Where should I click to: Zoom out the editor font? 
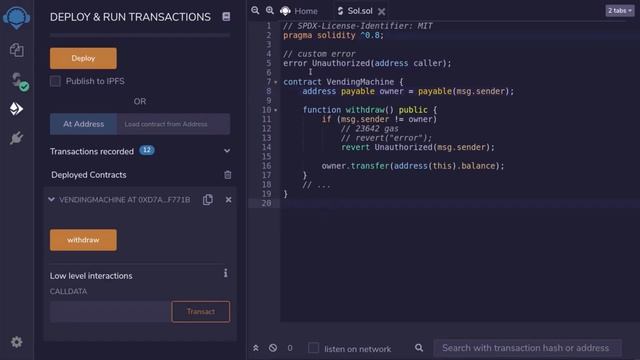(x=255, y=11)
